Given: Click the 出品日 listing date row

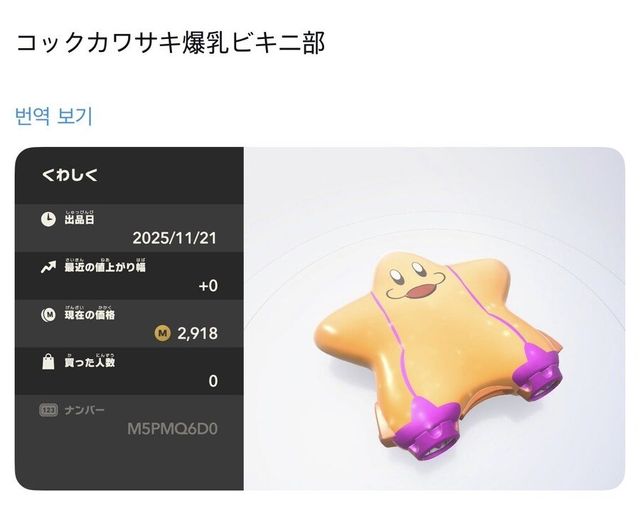Looking at the screenshot, I should [x=129, y=228].
